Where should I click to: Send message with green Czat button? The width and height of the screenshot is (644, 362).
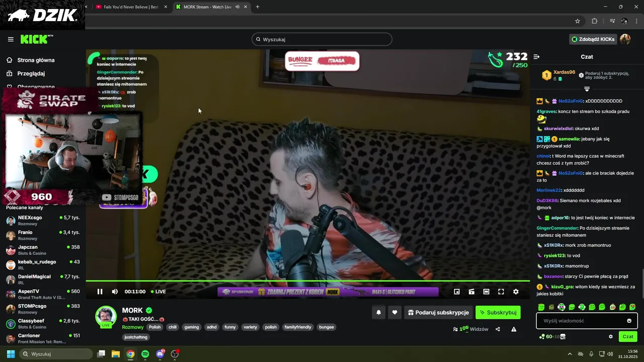click(x=628, y=337)
